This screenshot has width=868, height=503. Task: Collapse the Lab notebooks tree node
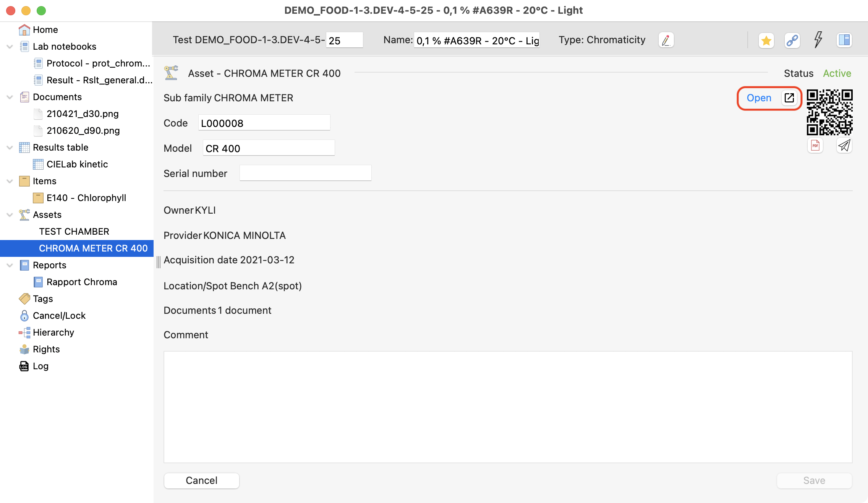tap(10, 47)
